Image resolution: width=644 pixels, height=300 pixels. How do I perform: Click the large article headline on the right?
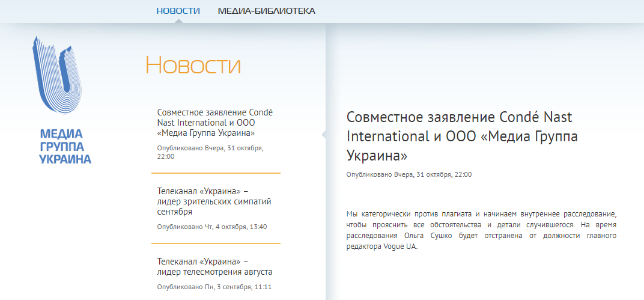(462, 136)
